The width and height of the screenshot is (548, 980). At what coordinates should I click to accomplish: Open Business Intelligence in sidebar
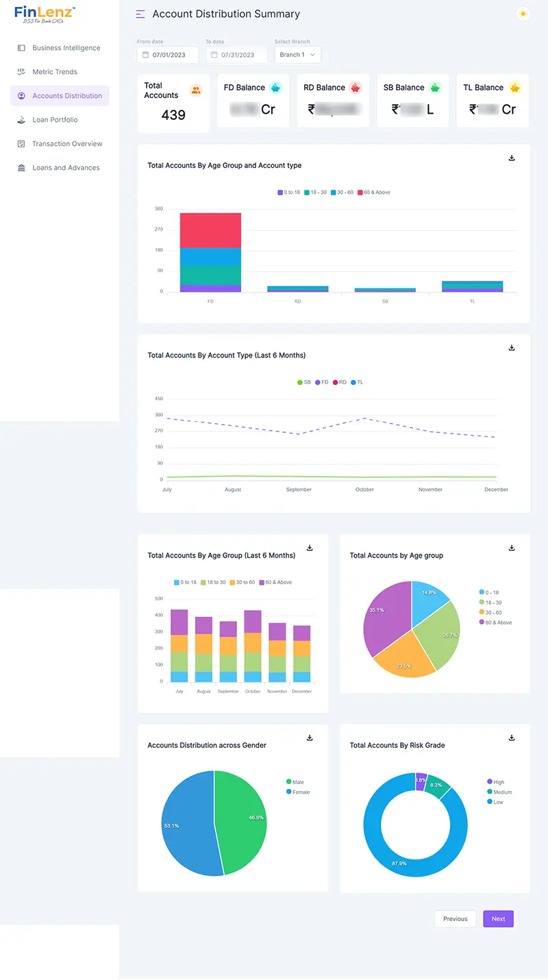[66, 48]
